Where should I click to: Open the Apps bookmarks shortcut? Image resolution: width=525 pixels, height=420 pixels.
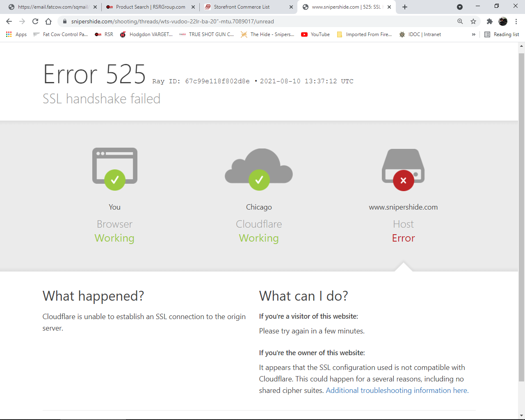(x=16, y=34)
